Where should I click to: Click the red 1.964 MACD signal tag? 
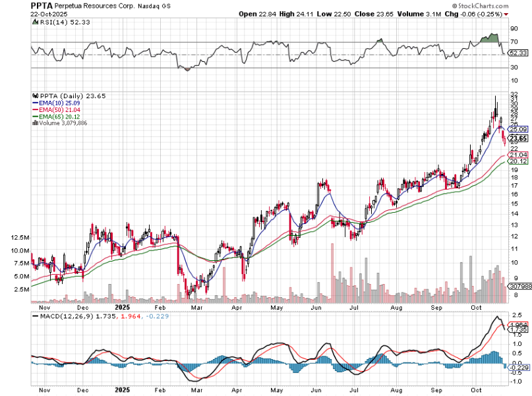pos(518,324)
